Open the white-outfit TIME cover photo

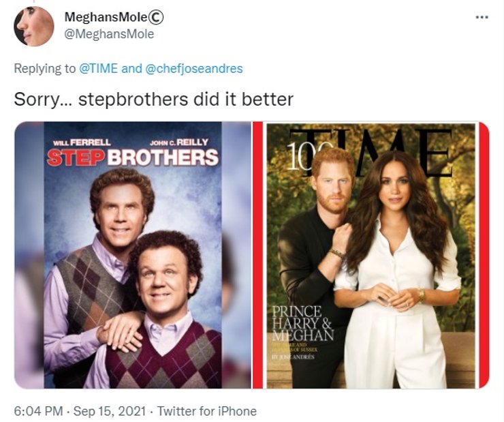(x=371, y=255)
